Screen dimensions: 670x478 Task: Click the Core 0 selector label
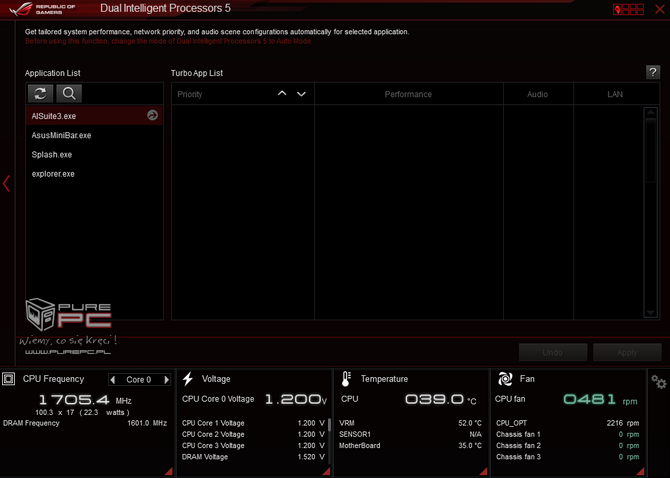coord(139,379)
